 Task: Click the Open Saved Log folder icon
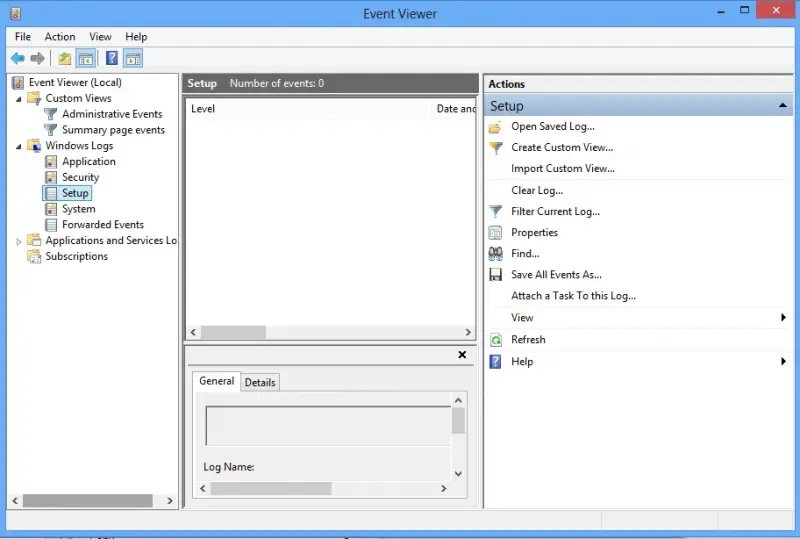[x=495, y=127]
